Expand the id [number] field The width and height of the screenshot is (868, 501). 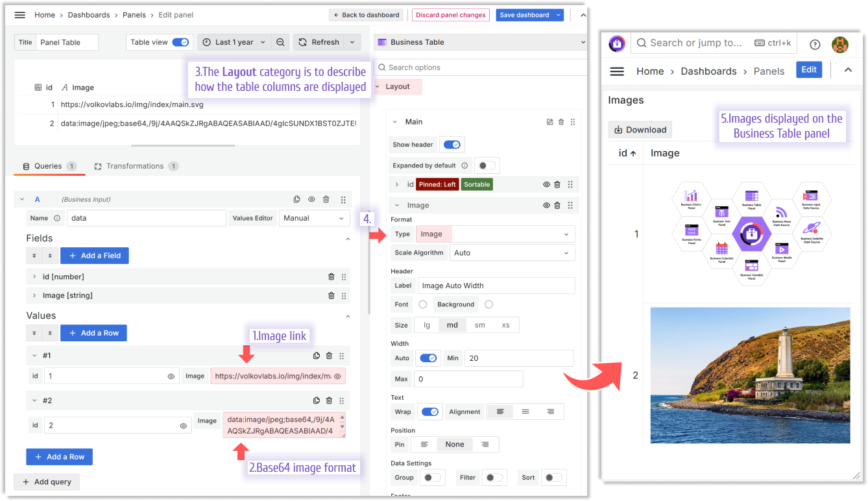coord(34,277)
